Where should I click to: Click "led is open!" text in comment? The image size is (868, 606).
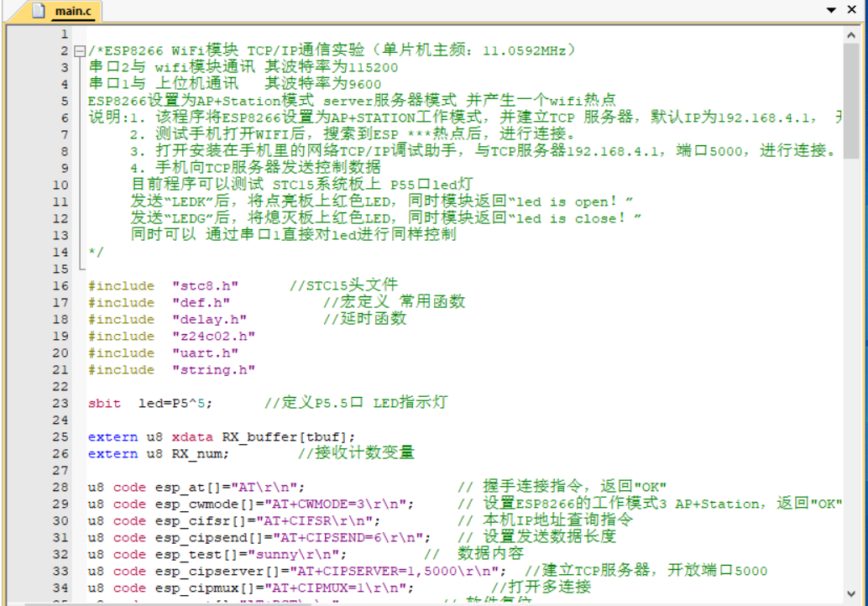[x=571, y=201]
